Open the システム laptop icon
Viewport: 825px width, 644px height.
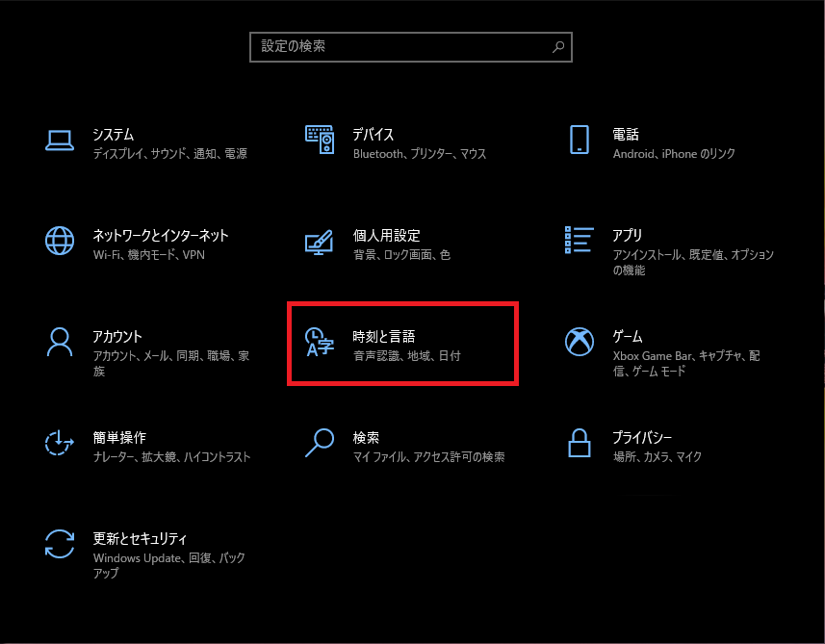pos(60,141)
